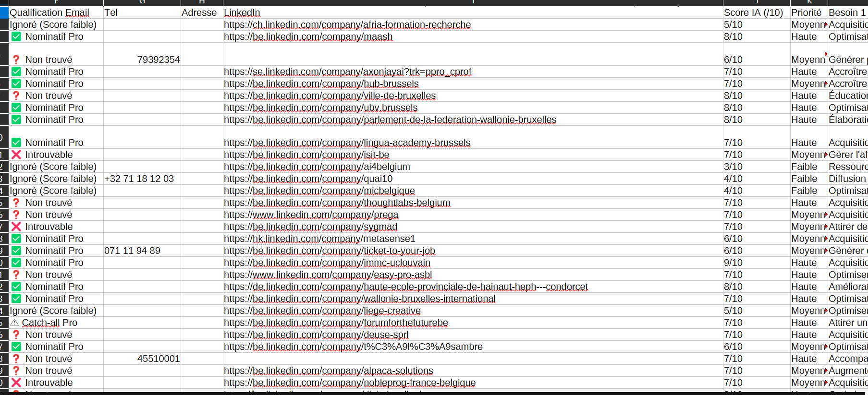868x395 pixels.
Task: Select the 'Ignoré (Score faible)' cell in quai10 row
Action: tap(56, 179)
